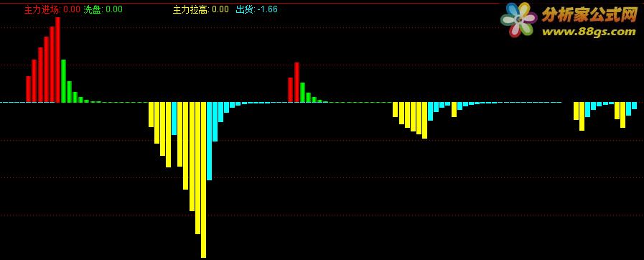
Task: Click the isolated small yellow bar among cyan bars
Action: click(x=454, y=110)
